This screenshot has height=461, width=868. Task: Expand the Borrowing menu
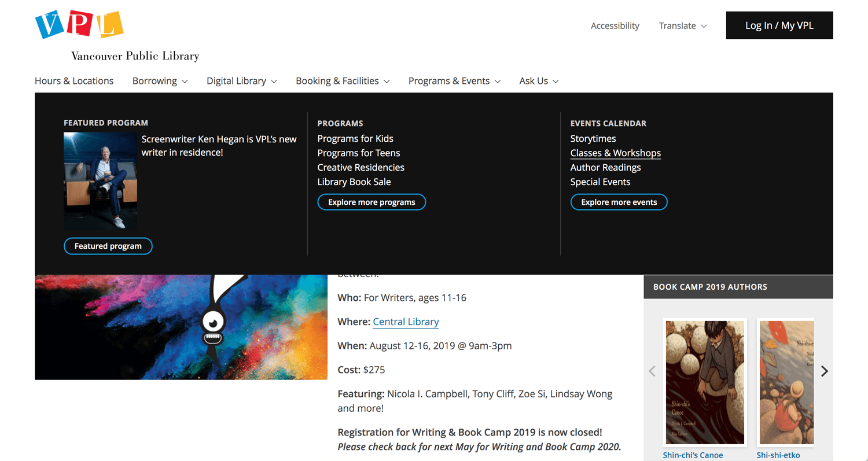(160, 81)
